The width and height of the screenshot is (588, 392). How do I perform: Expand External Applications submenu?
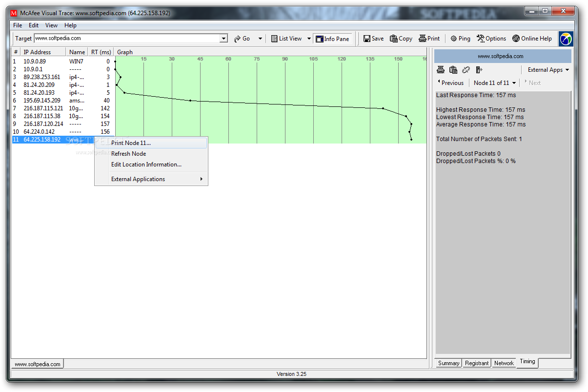click(151, 179)
